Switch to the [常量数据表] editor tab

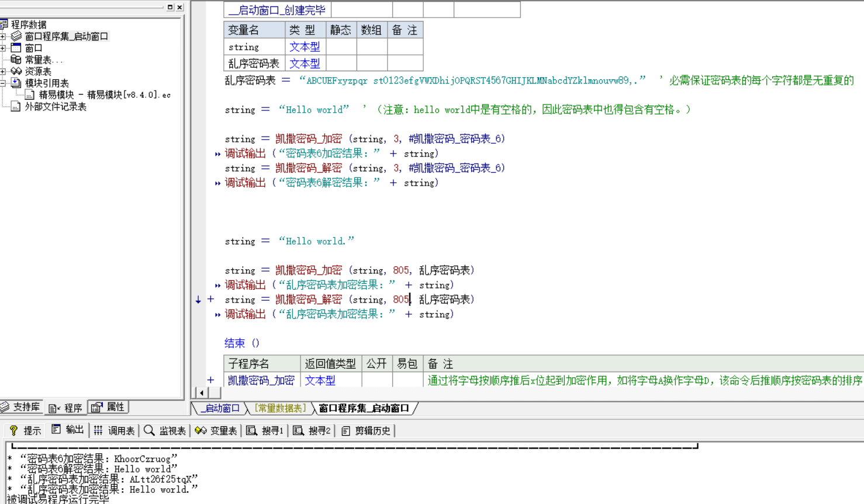tap(279, 408)
